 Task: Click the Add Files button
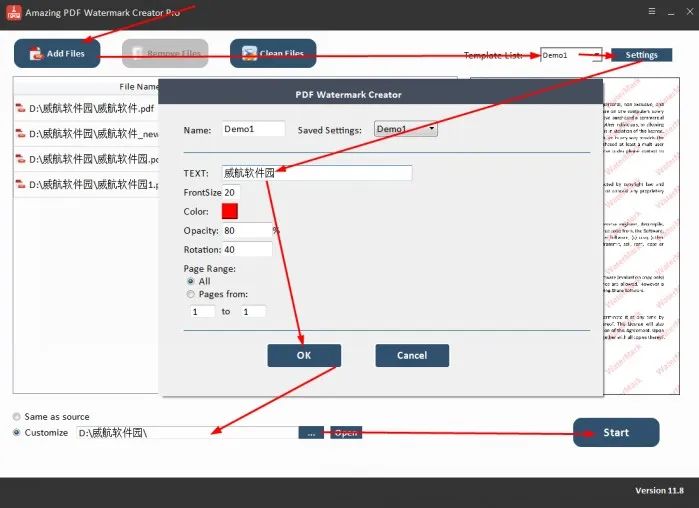click(57, 53)
